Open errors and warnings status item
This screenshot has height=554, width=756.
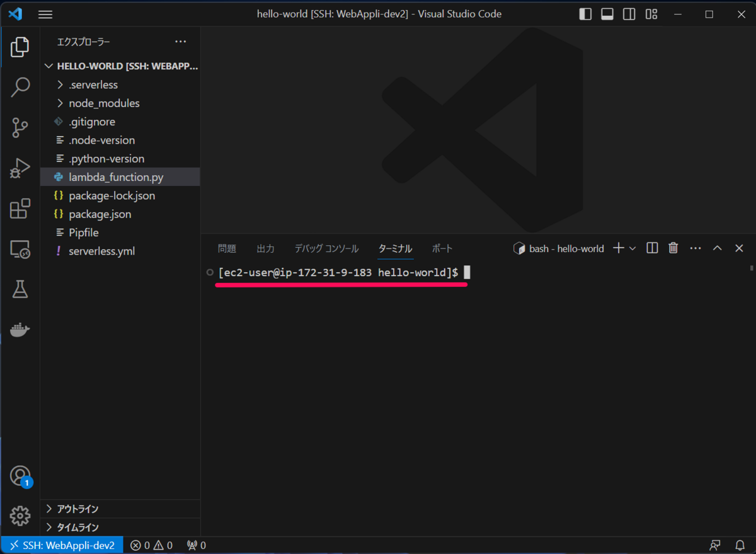click(x=151, y=545)
